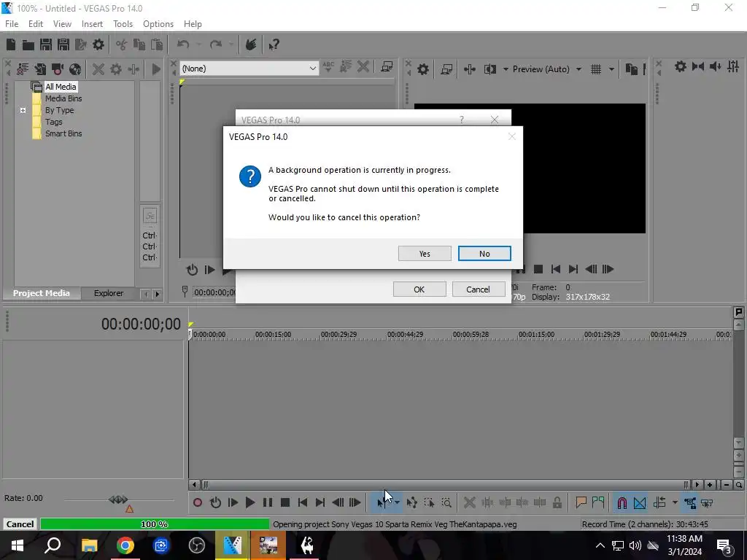Click the green 100 % progress bar
The height and width of the screenshot is (560, 747).
155,524
